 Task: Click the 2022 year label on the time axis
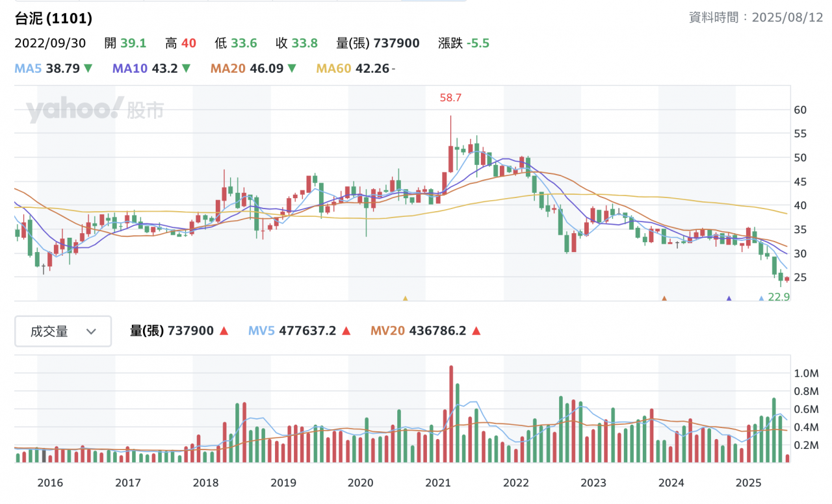pos(516,483)
